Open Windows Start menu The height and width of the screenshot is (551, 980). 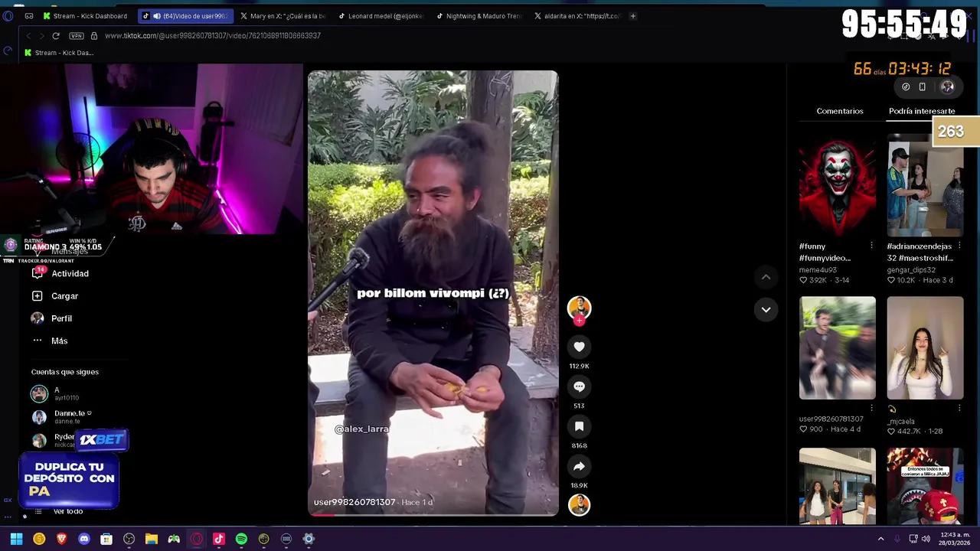[16, 539]
